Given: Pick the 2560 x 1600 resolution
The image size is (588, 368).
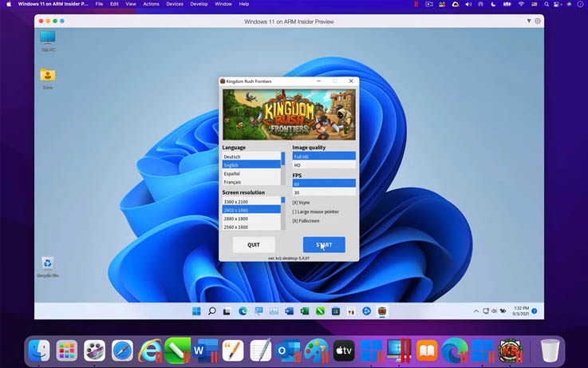Looking at the screenshot, I should point(251,227).
